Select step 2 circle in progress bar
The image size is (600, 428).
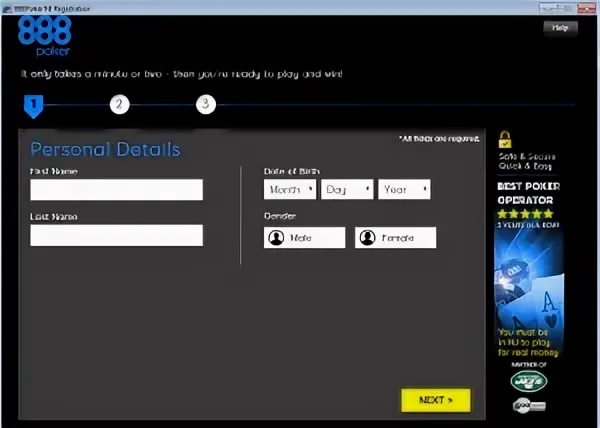(119, 104)
